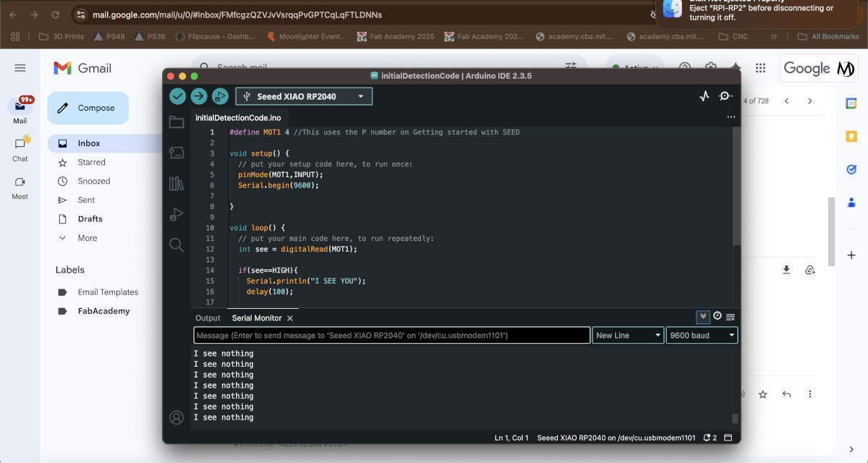
Task: Click the Serial Monitor vertical scrollbar
Action: click(x=736, y=418)
